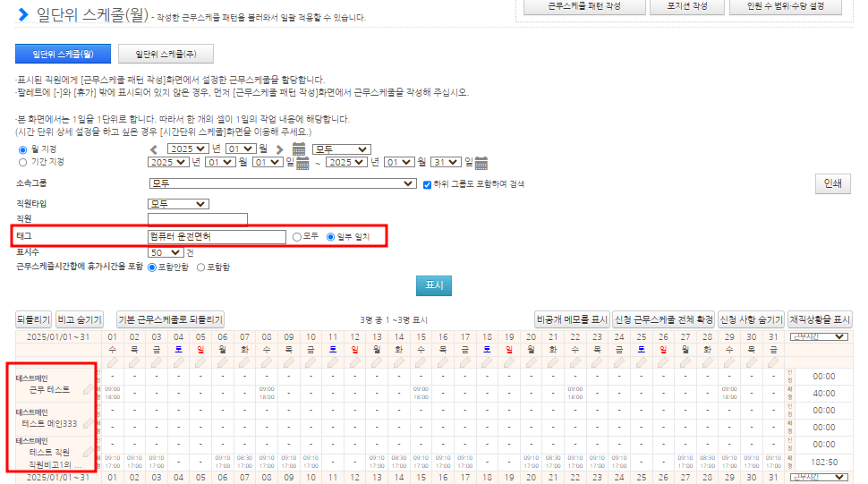Open calendar icon for period start date
The image size is (868, 484).
[302, 163]
